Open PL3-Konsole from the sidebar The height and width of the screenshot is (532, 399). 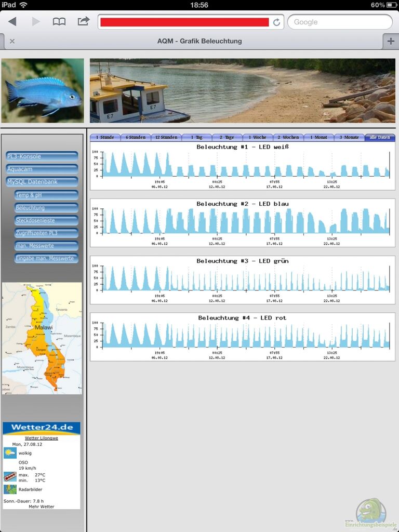(x=42, y=156)
